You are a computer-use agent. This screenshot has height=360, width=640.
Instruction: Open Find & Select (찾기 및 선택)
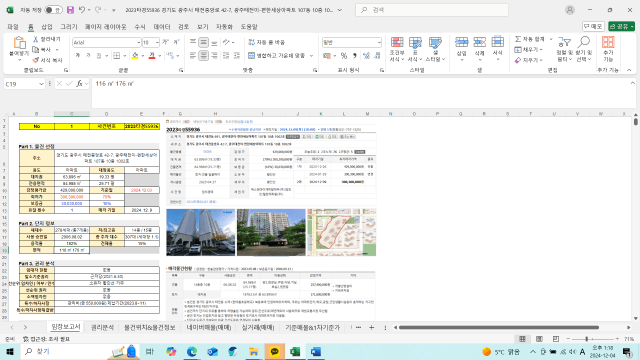pyautogui.click(x=584, y=49)
